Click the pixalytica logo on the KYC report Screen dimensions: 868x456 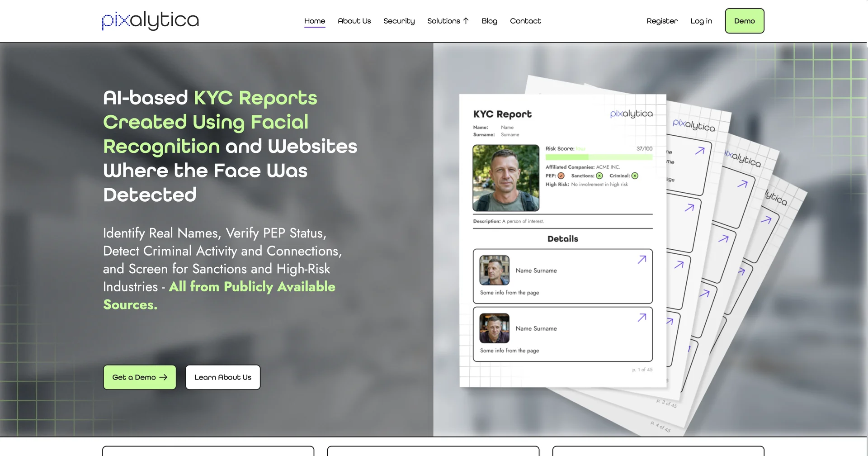pyautogui.click(x=631, y=114)
